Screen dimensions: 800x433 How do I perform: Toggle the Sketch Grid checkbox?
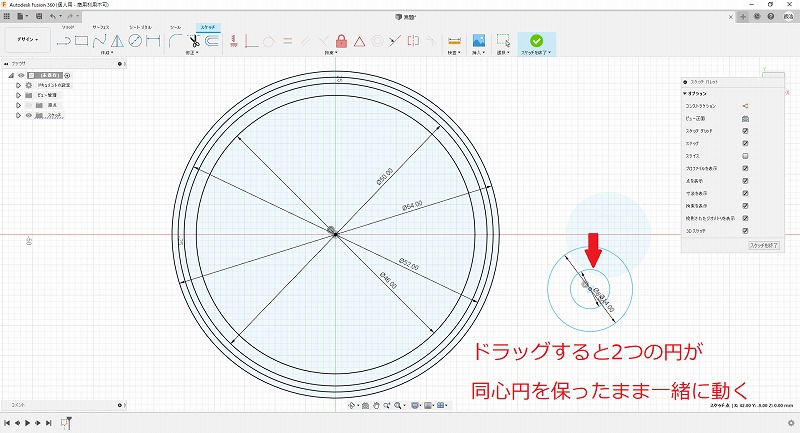pos(745,131)
